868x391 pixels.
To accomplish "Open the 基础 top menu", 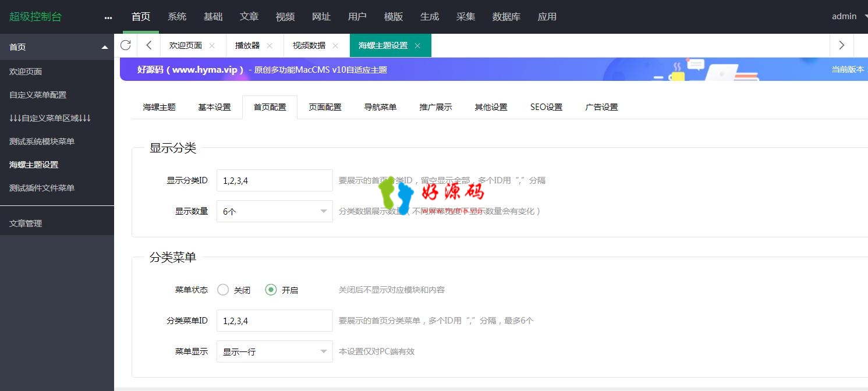I will (x=213, y=17).
